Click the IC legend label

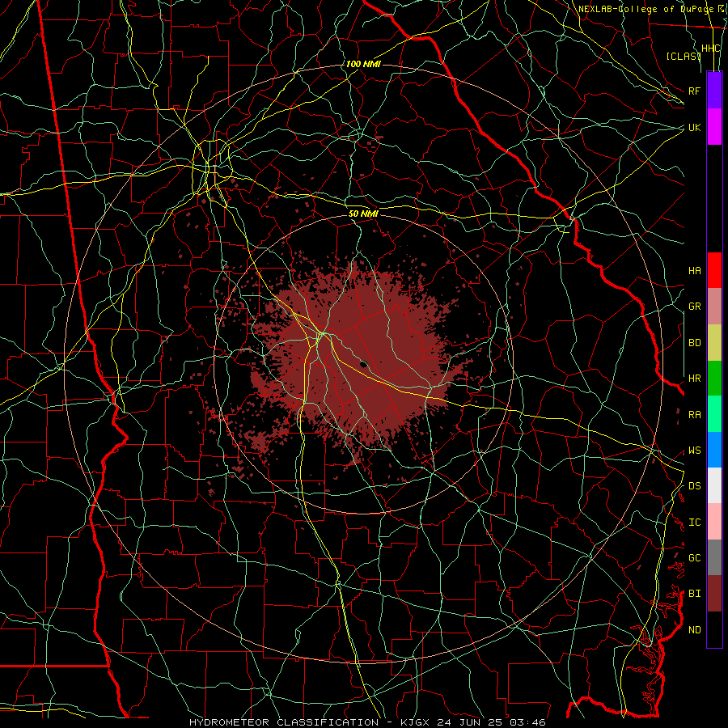click(694, 523)
